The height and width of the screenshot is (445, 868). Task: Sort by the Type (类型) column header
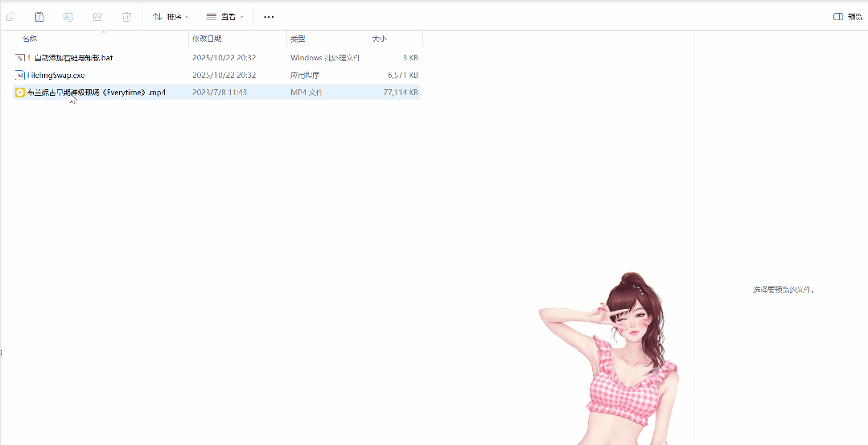tap(298, 39)
